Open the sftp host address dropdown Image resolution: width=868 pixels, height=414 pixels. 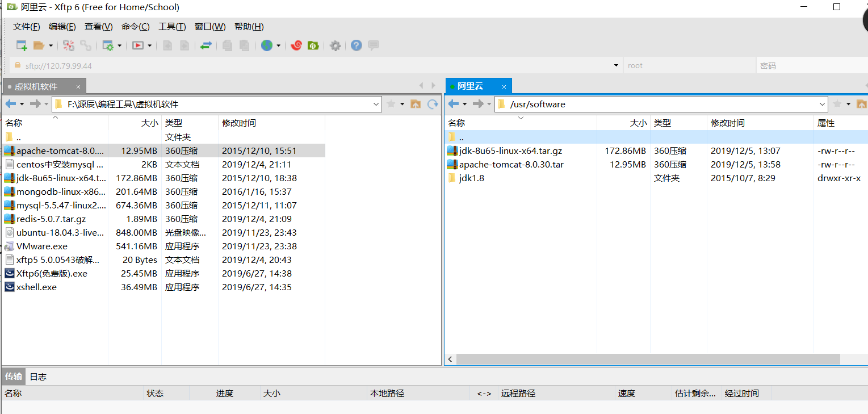tap(617, 65)
